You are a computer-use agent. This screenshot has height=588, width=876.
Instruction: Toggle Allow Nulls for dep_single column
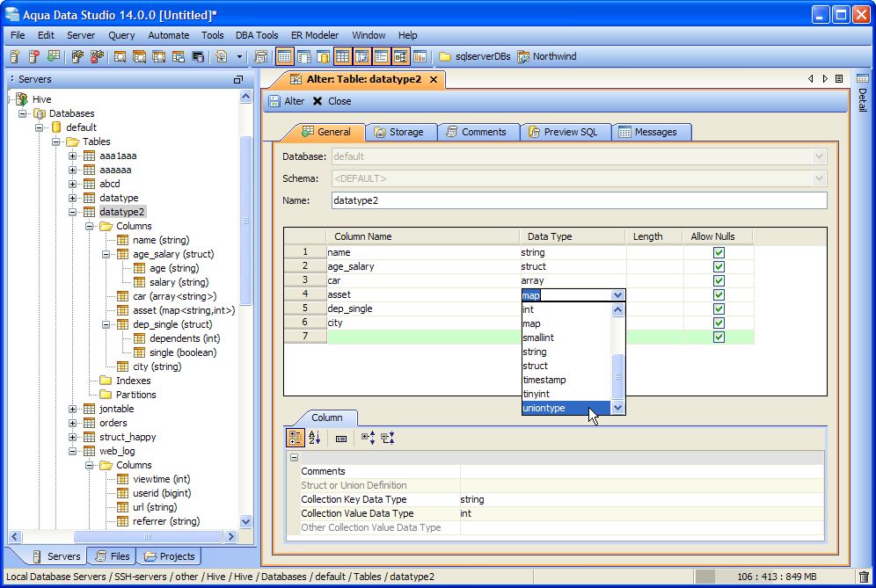pos(719,309)
